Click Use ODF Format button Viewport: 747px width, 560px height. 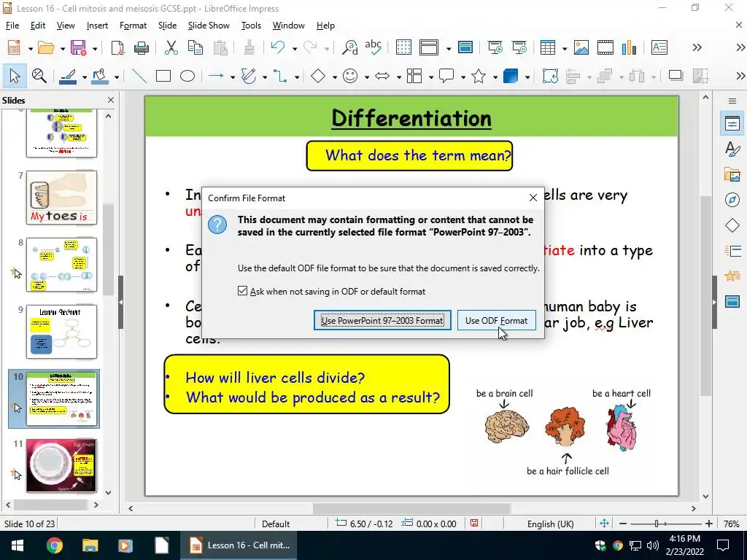[496, 320]
